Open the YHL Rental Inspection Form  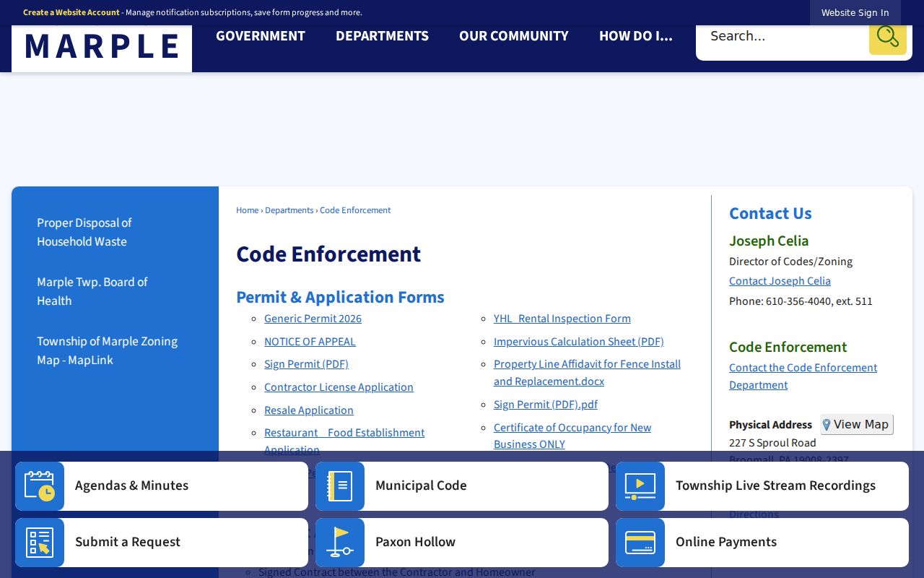pos(562,319)
